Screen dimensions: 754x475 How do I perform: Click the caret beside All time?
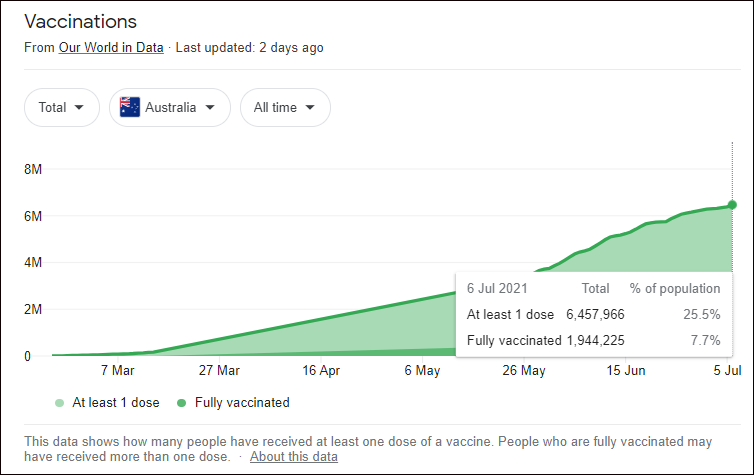pyautogui.click(x=310, y=108)
